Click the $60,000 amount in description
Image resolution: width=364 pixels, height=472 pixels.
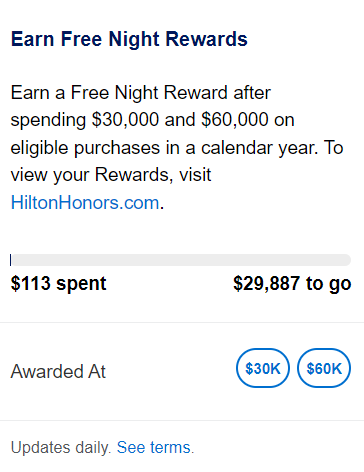click(x=235, y=120)
